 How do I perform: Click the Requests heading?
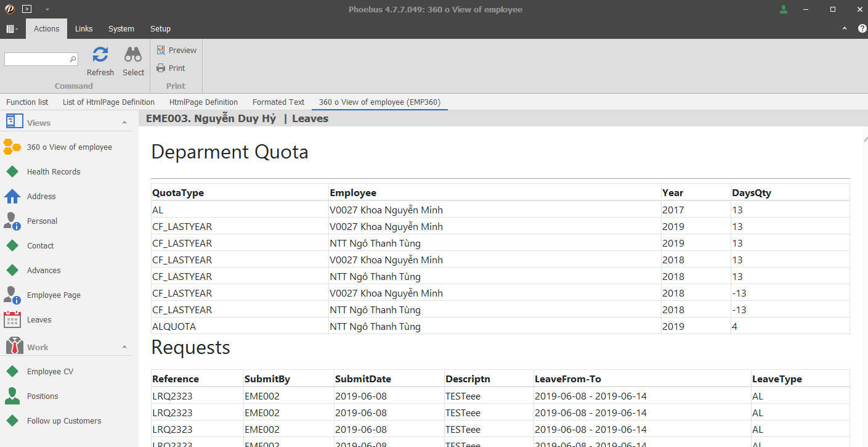tap(191, 348)
